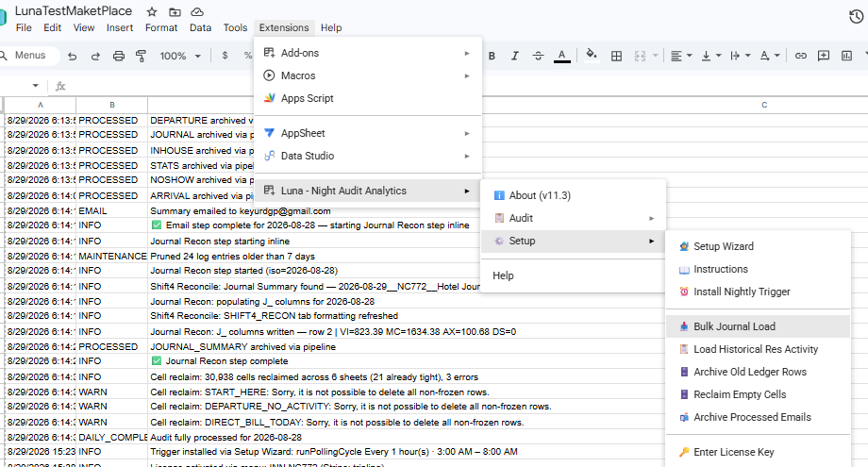Open horizontal align dropdown
Image resolution: width=868 pixels, height=467 pixels.
(681, 56)
